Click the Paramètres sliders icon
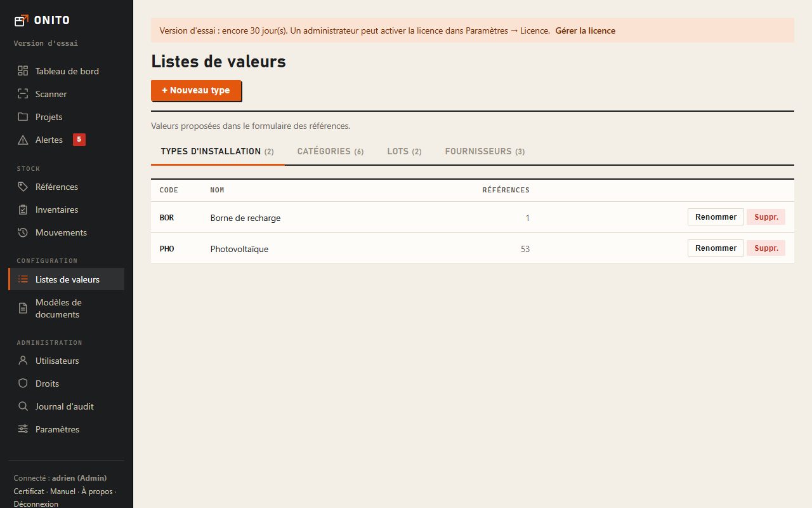Image resolution: width=812 pixels, height=508 pixels. (x=23, y=429)
